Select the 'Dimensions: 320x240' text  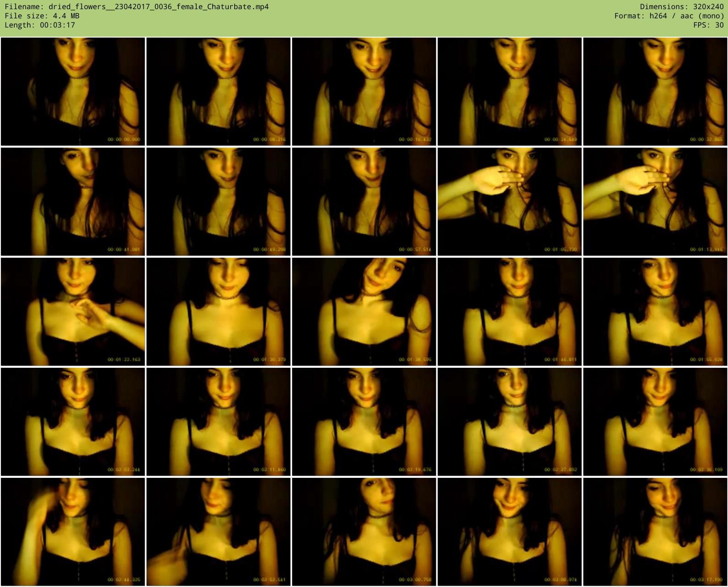(682, 7)
